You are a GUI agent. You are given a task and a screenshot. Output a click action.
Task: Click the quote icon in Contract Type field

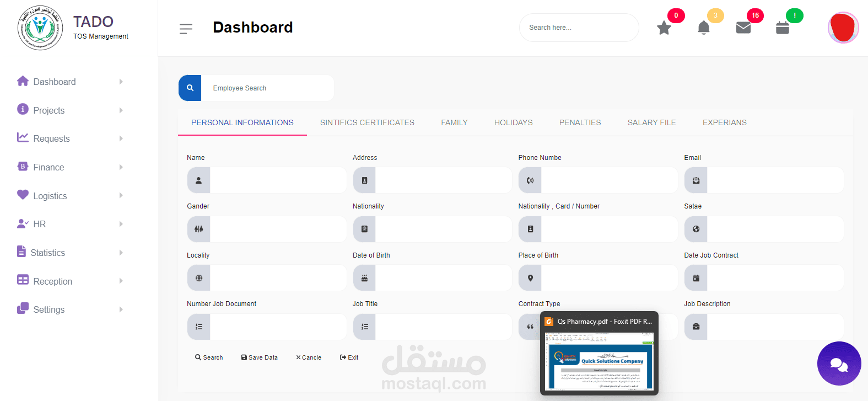click(530, 327)
